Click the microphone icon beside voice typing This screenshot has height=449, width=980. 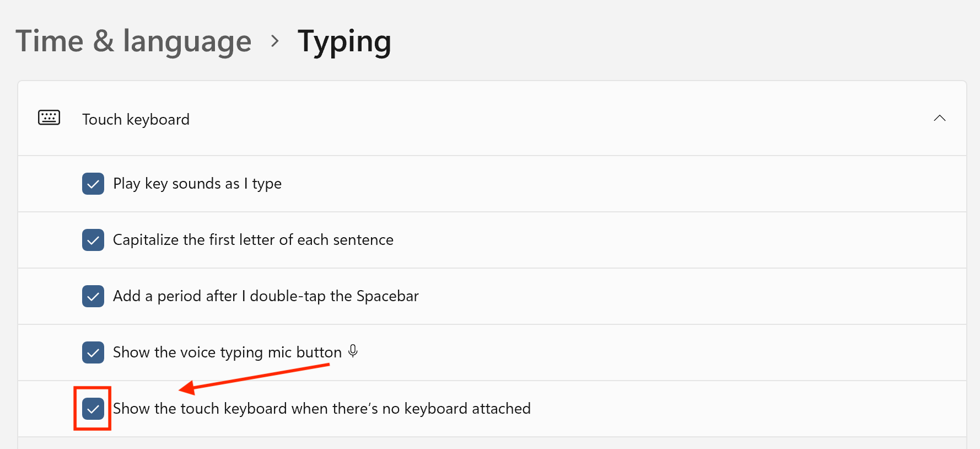pos(353,351)
